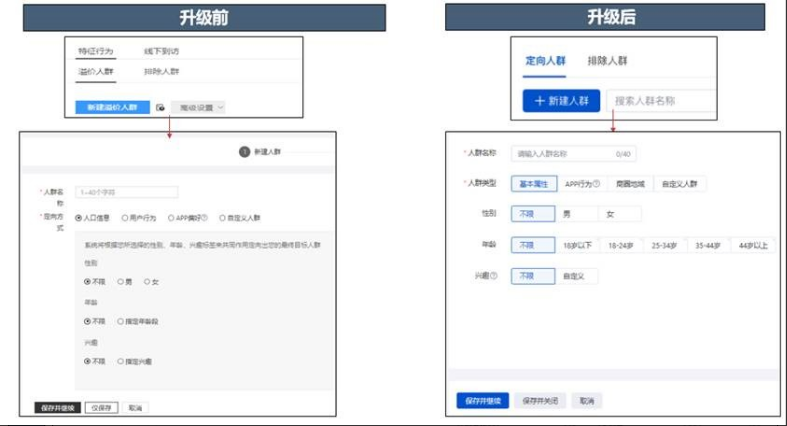Focus the 搜索人群名称 search field

click(x=661, y=101)
